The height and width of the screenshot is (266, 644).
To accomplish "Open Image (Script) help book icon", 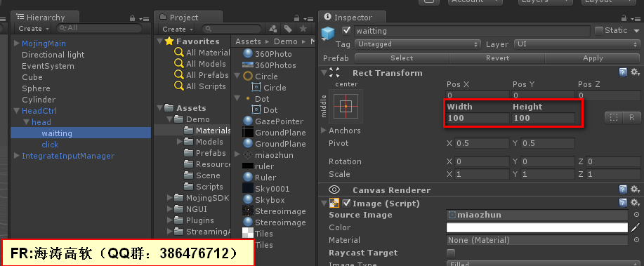I will pyautogui.click(x=623, y=202).
